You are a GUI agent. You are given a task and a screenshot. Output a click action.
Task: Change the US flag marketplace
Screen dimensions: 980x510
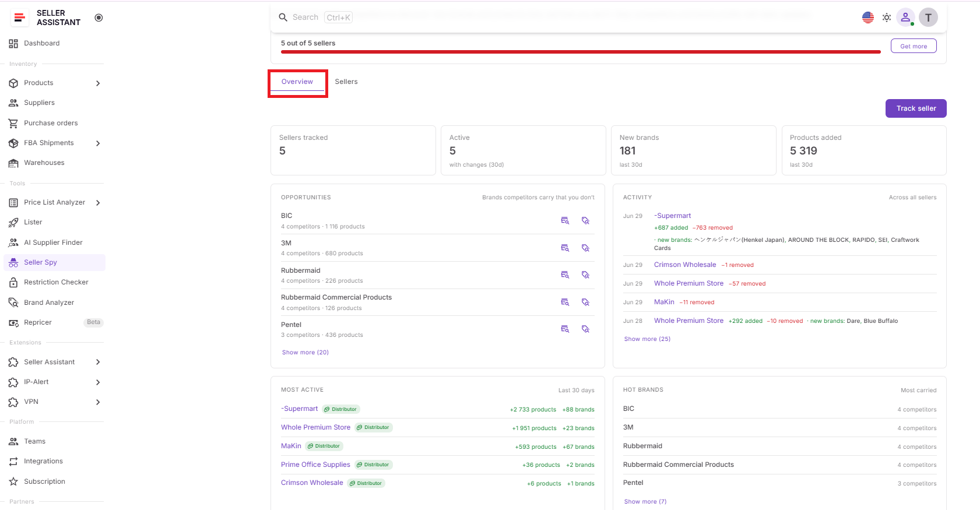coord(868,17)
